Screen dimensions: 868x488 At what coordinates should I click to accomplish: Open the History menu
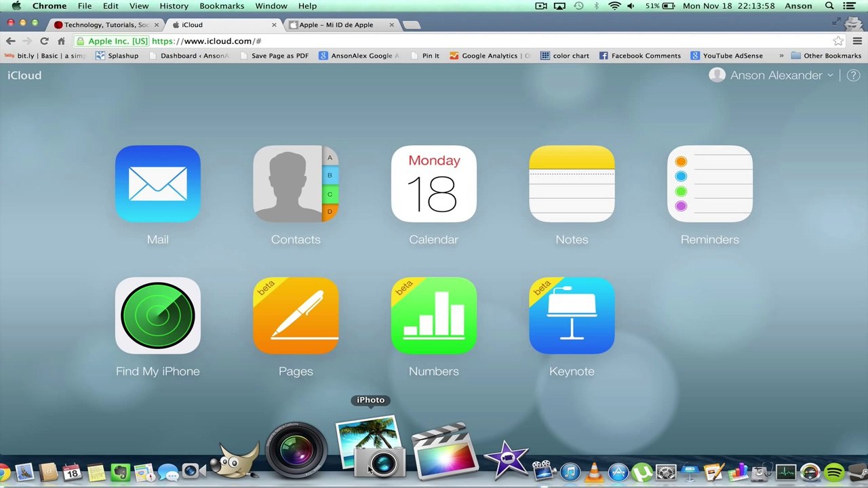pyautogui.click(x=174, y=6)
